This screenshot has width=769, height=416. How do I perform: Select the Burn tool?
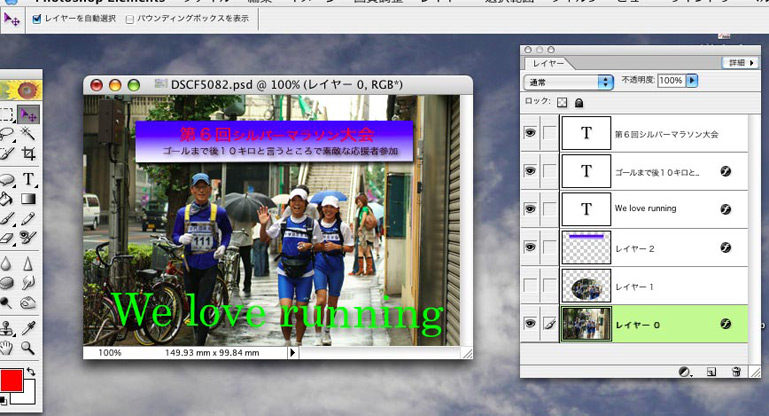(28, 303)
